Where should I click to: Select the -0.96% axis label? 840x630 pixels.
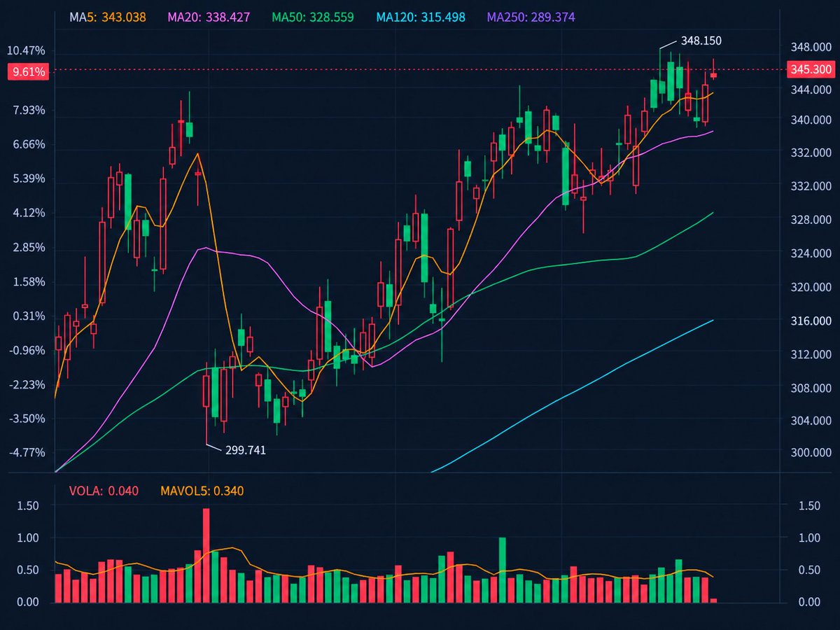27,350
